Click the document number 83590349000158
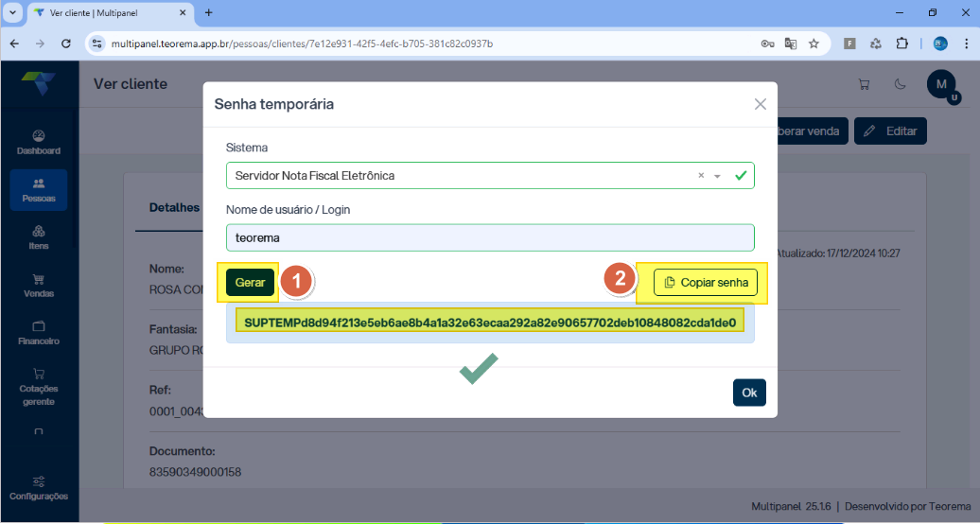This screenshot has height=524, width=980. pos(195,472)
